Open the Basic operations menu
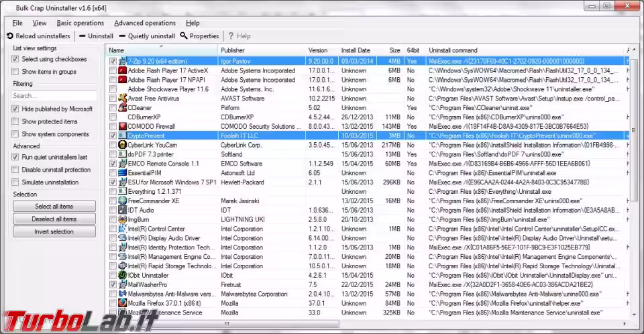 (x=80, y=23)
